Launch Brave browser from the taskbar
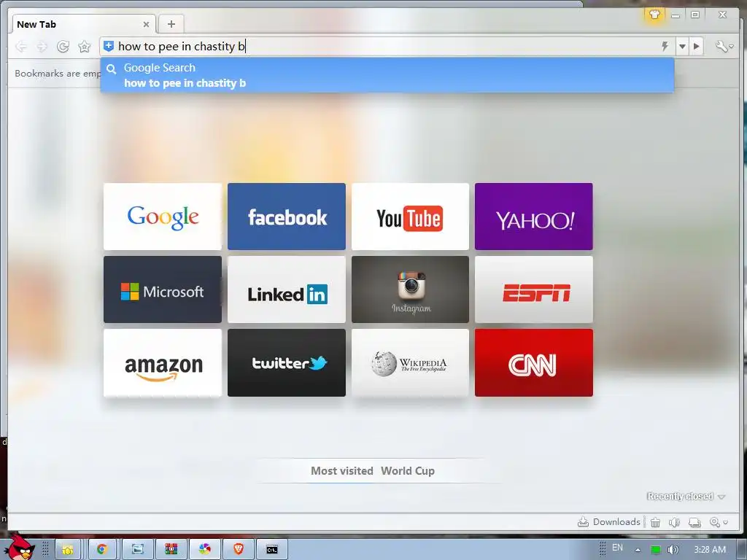 click(239, 550)
